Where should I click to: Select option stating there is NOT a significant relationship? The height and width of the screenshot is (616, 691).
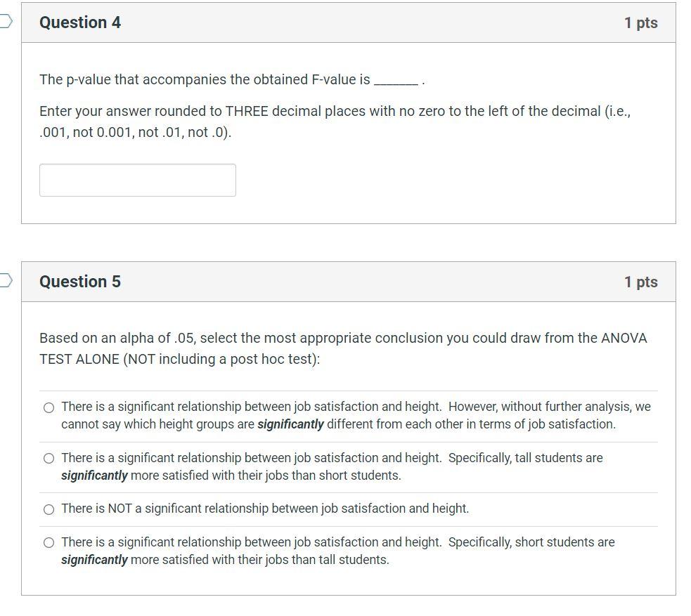[49, 509]
